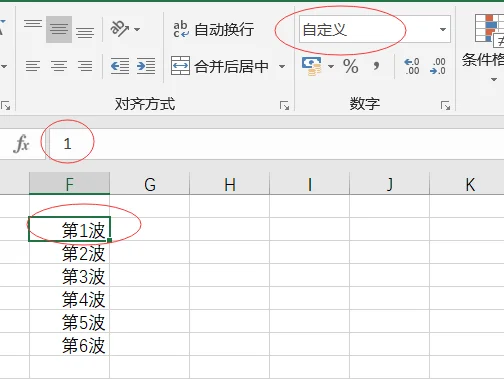Screen dimensions: 504x379
Task: Select cell containing 第5波
Action: (x=69, y=321)
